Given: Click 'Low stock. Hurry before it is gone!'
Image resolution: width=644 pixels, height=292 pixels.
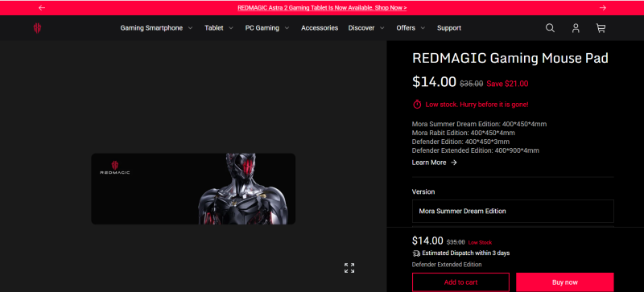Looking at the screenshot, I should pos(477,105).
